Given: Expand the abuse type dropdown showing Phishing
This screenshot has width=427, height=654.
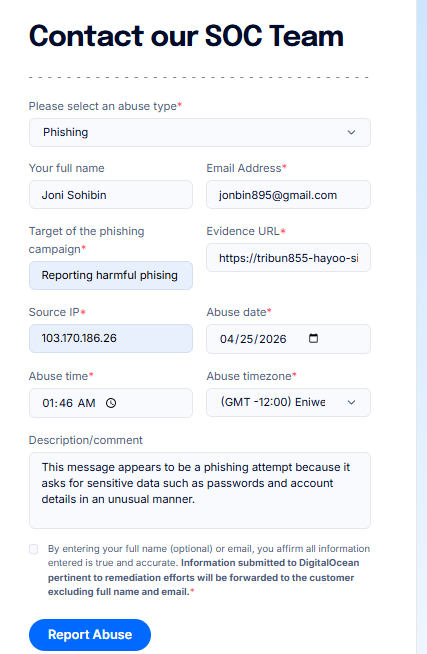Looking at the screenshot, I should pos(200,132).
